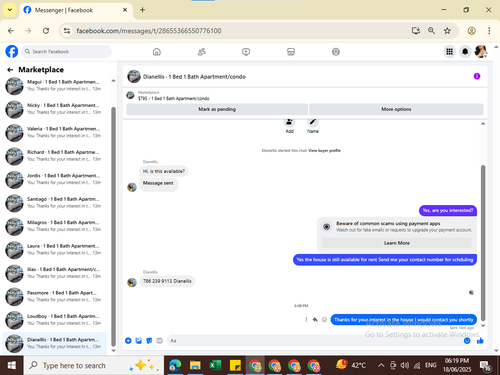Open Passmore conversation in list
Image resolution: width=500 pixels, height=375 pixels.
coord(55,296)
